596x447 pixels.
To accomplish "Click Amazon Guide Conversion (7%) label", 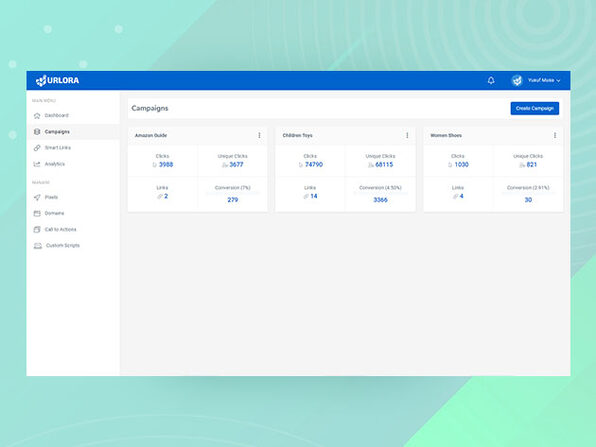I will [x=233, y=188].
